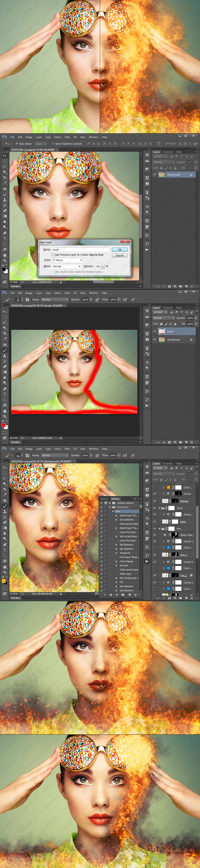Select the "Make layer" step in Actions panel

pyautogui.click(x=126, y=574)
